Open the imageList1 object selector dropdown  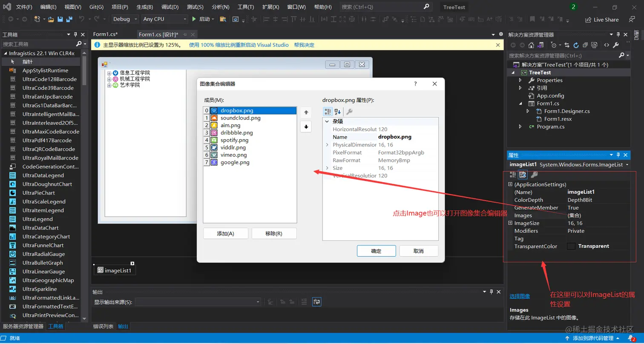click(627, 164)
